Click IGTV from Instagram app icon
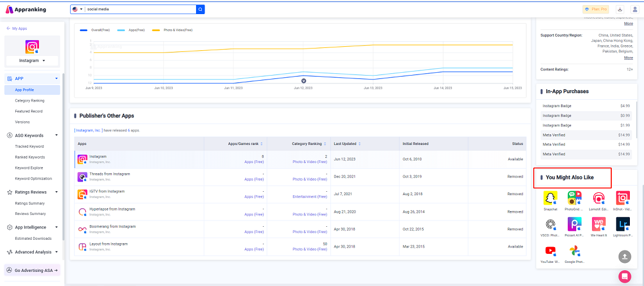The width and height of the screenshot is (644, 286). click(82, 194)
